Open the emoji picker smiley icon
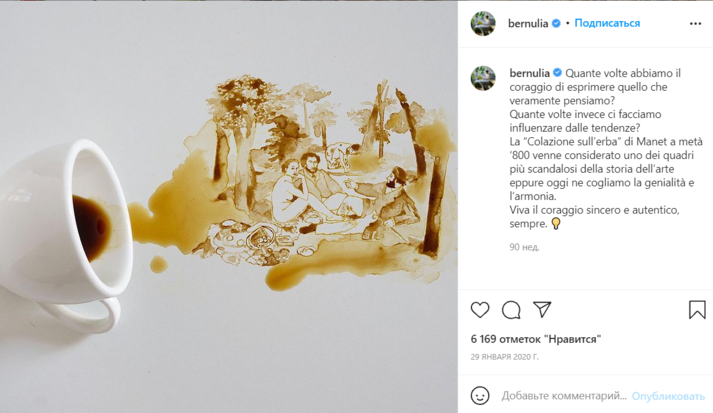 (x=480, y=396)
